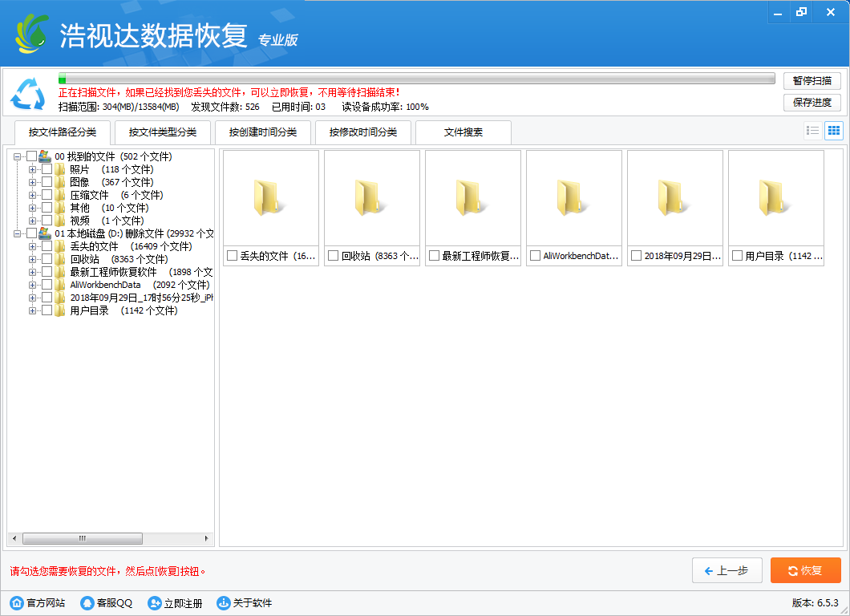
Task: Open 回收站 folder thumbnail icon
Action: click(372, 197)
